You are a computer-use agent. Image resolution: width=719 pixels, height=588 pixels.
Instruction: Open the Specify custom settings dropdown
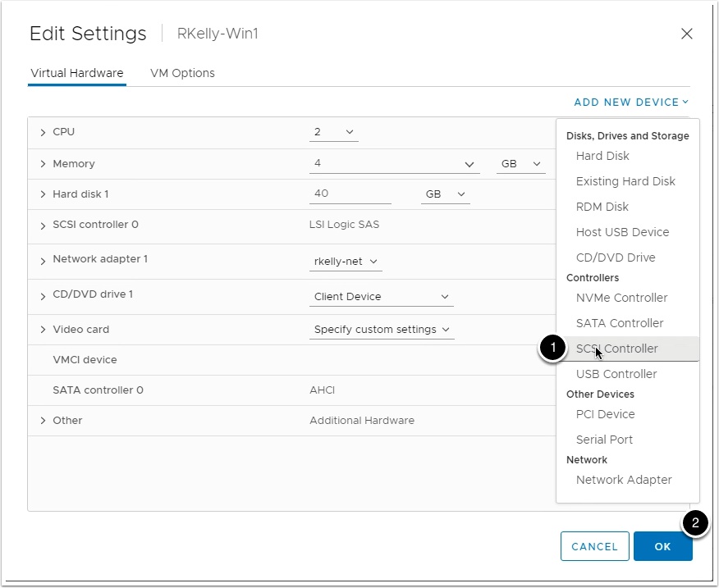382,330
